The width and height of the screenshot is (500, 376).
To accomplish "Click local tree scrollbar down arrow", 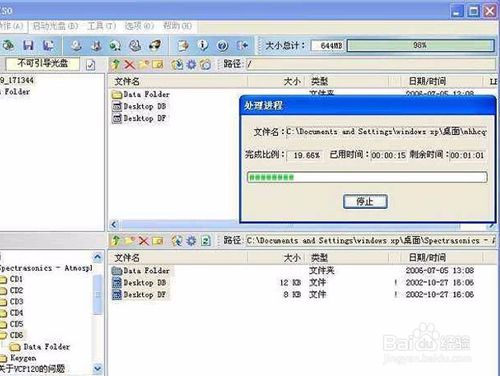I will tap(97, 368).
